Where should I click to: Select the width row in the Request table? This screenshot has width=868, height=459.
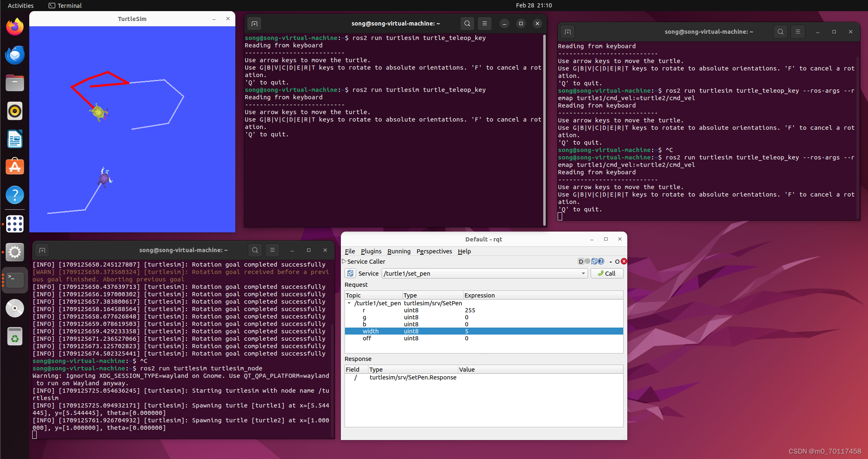click(412, 331)
